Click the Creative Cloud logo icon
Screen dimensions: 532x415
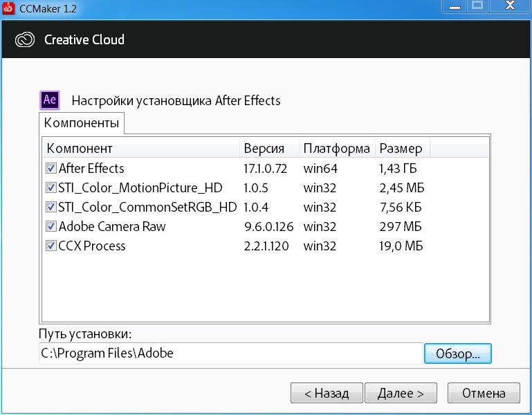(x=25, y=39)
